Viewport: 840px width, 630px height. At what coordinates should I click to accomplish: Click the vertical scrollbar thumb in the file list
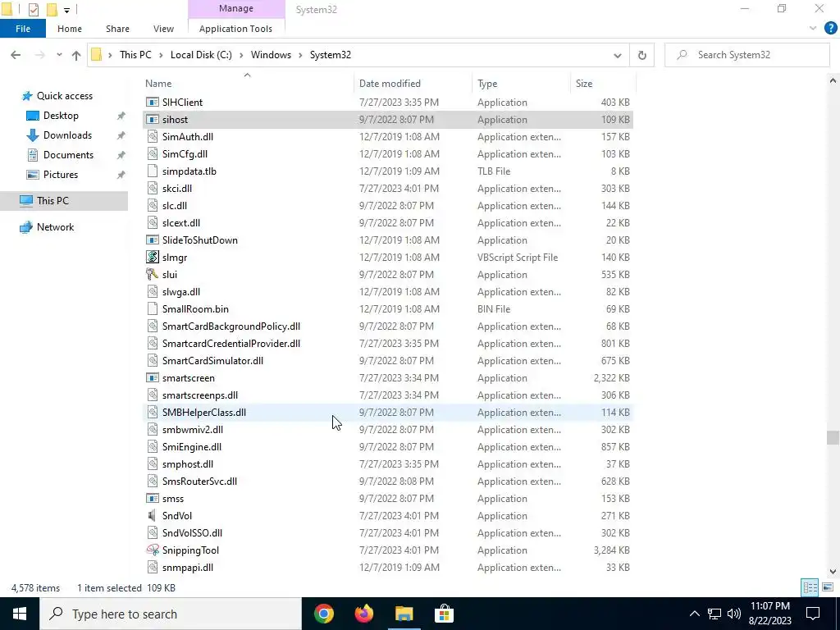[x=833, y=438]
